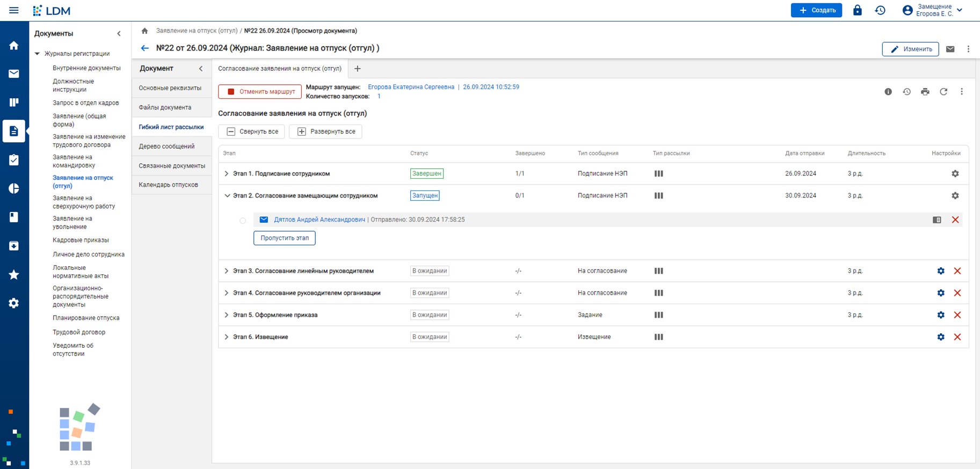
Task: Print the route sheet
Action: click(x=925, y=92)
